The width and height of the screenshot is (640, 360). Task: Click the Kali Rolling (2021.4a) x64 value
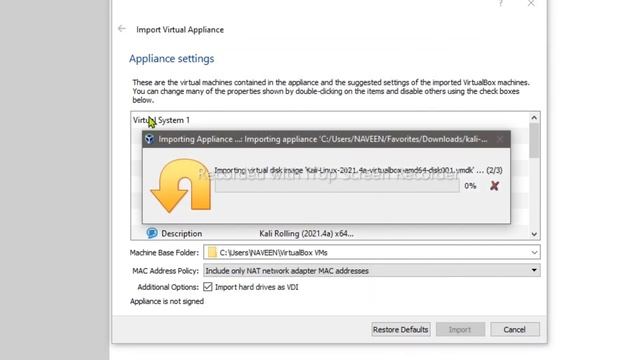point(306,233)
